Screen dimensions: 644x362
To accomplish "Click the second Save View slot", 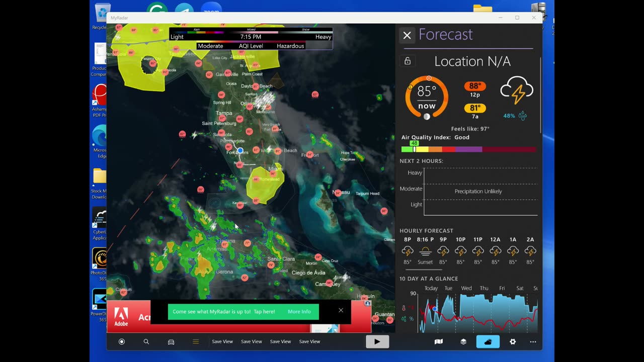I will point(252,341).
